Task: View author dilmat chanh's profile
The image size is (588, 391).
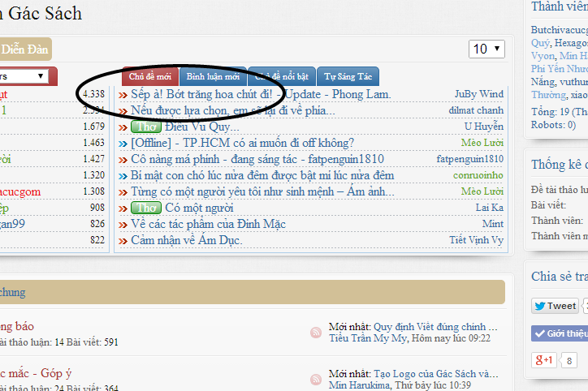Action: click(x=476, y=110)
